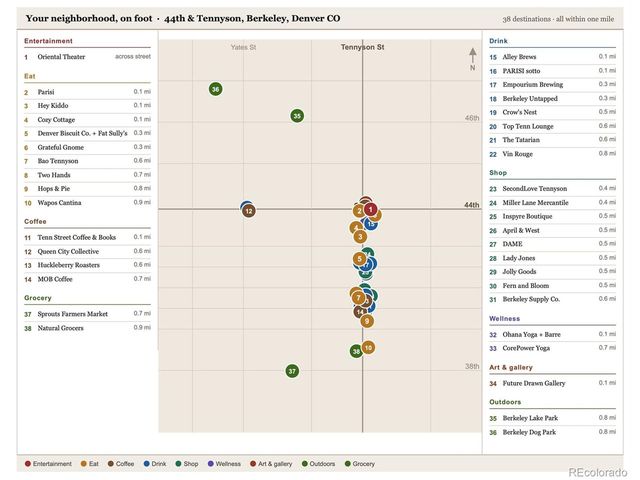The width and height of the screenshot is (640, 480).
Task: Click April & West entry
Action: [x=553, y=231]
